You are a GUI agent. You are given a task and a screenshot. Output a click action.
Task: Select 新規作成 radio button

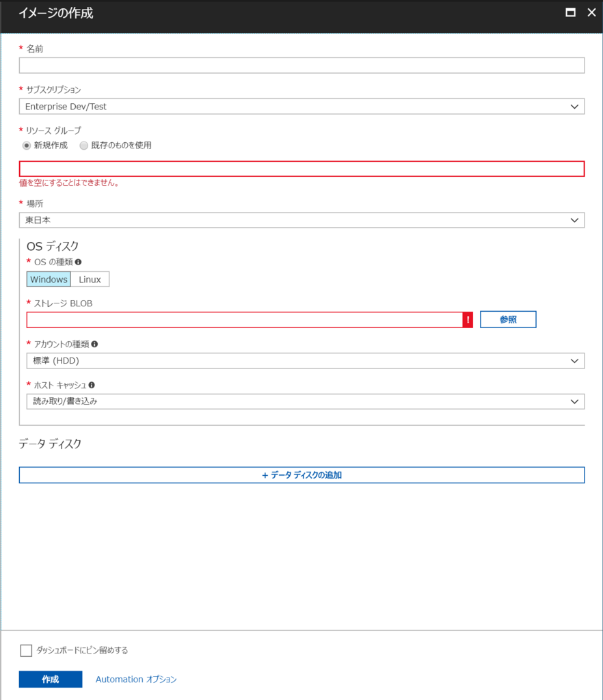27,146
